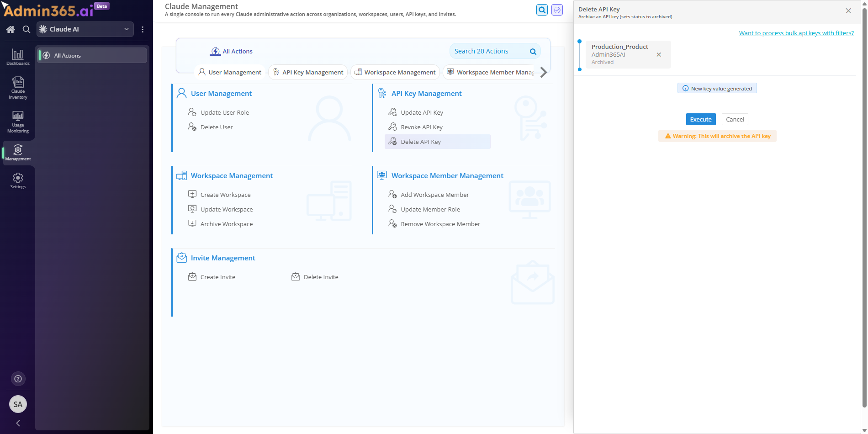Select the All Actions tab header
Image resolution: width=868 pixels, height=434 pixels.
[x=231, y=51]
